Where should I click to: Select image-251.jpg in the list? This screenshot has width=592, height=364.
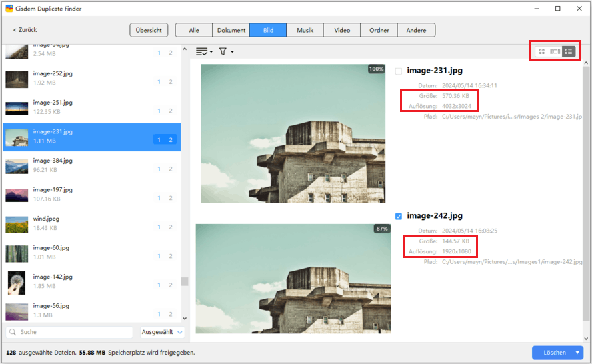click(x=92, y=107)
